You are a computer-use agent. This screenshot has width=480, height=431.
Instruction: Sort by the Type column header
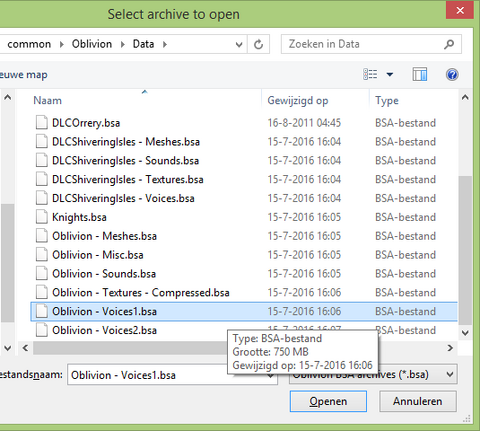387,100
